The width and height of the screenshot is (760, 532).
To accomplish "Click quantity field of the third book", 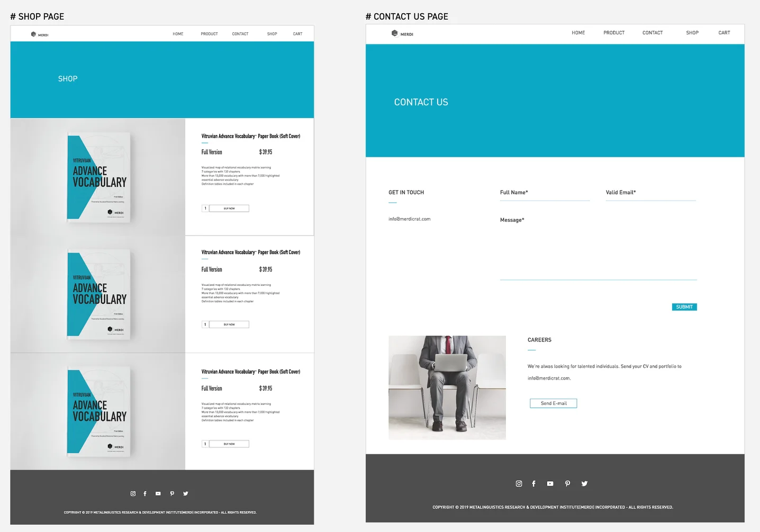I will [205, 444].
